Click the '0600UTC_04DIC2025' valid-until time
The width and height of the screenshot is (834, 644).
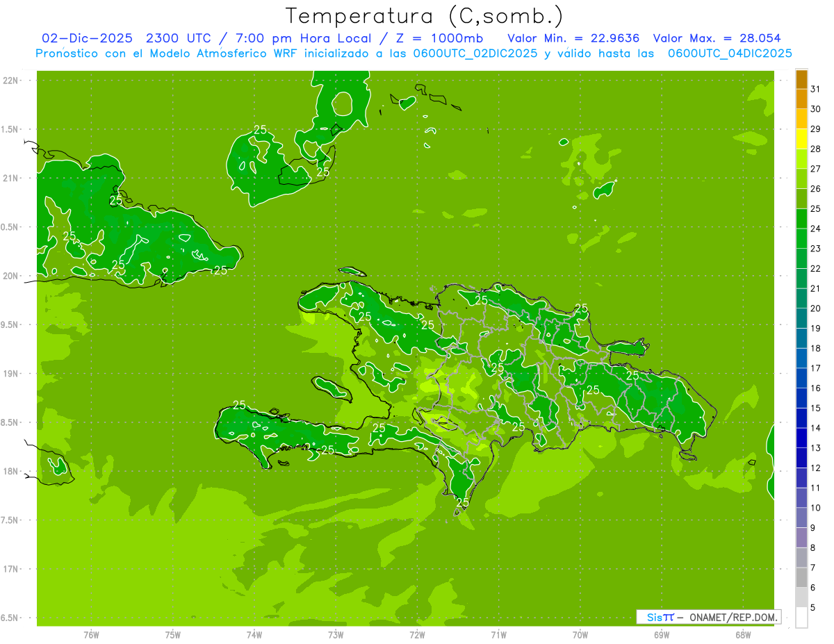(x=730, y=53)
